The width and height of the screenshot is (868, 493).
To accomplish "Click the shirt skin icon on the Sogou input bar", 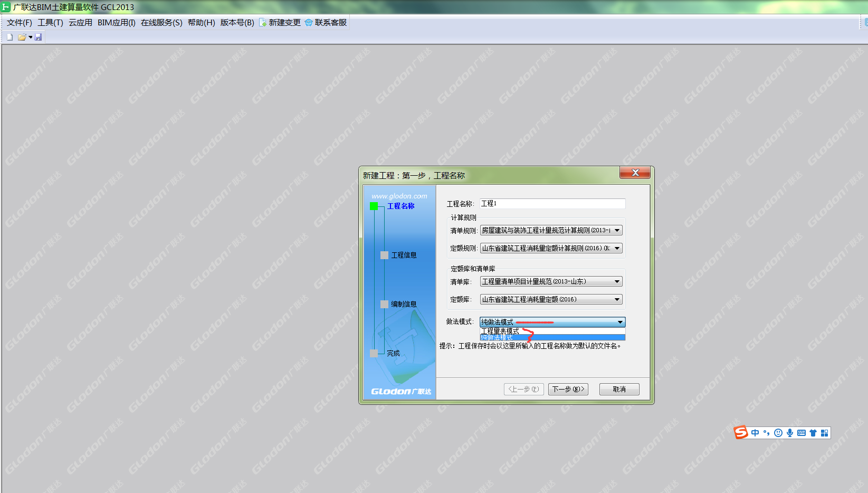I will click(x=813, y=433).
